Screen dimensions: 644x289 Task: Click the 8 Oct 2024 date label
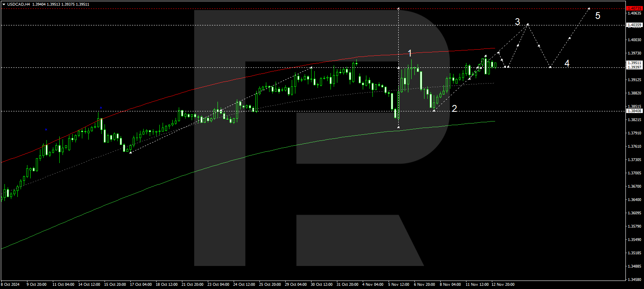pos(10,285)
